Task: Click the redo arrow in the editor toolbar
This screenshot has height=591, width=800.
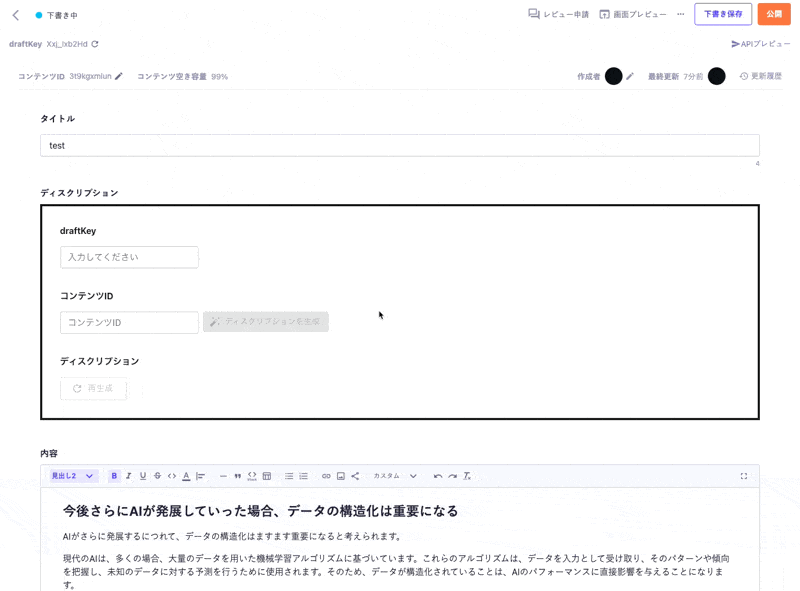Action: [x=453, y=476]
